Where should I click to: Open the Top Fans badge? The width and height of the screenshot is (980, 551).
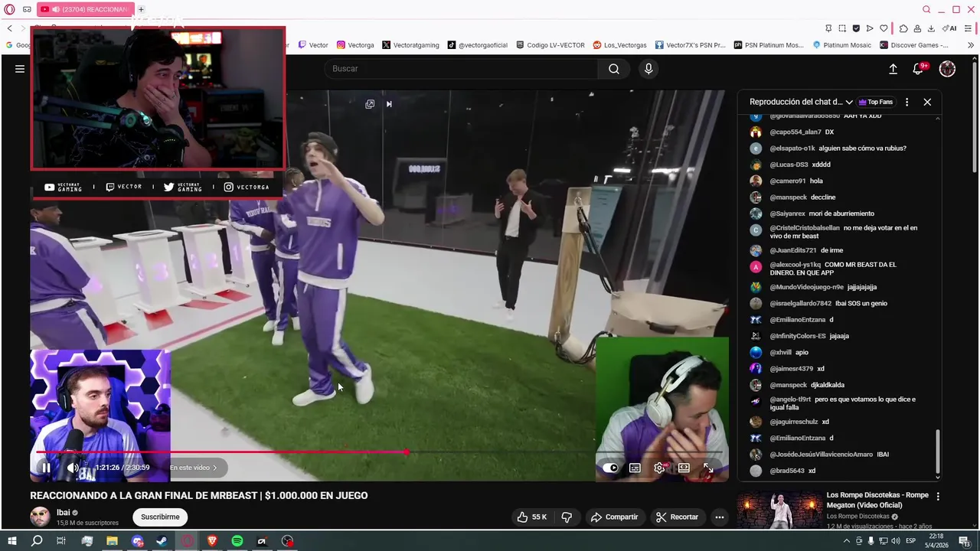tap(876, 102)
